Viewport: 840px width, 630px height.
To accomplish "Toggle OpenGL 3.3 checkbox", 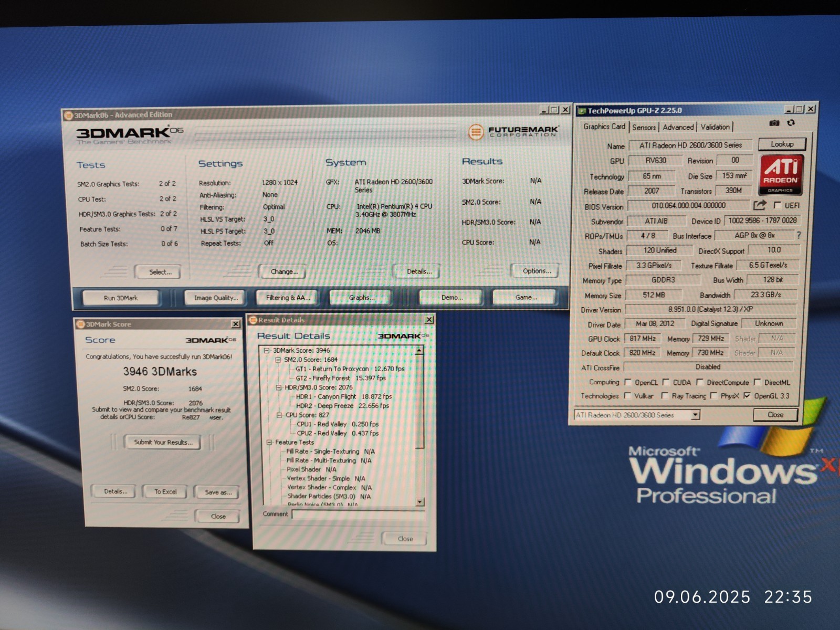I will 747,396.
